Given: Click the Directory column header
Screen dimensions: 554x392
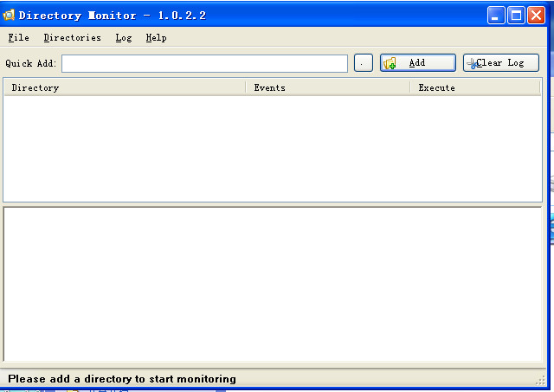Looking at the screenshot, I should (125, 87).
